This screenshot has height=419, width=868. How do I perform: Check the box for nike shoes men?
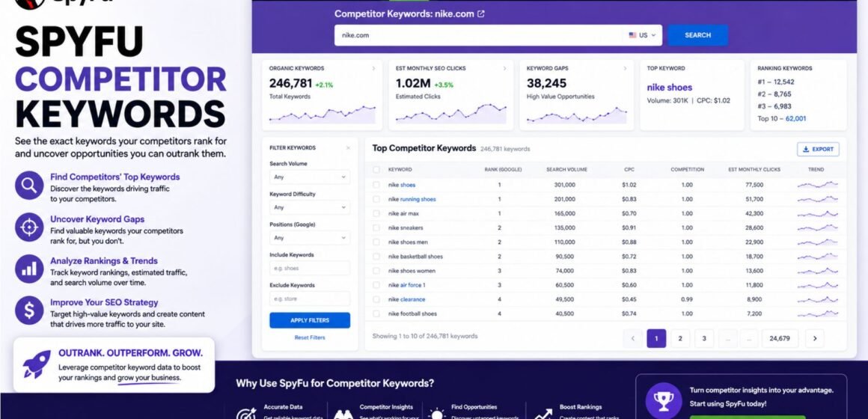(x=376, y=242)
